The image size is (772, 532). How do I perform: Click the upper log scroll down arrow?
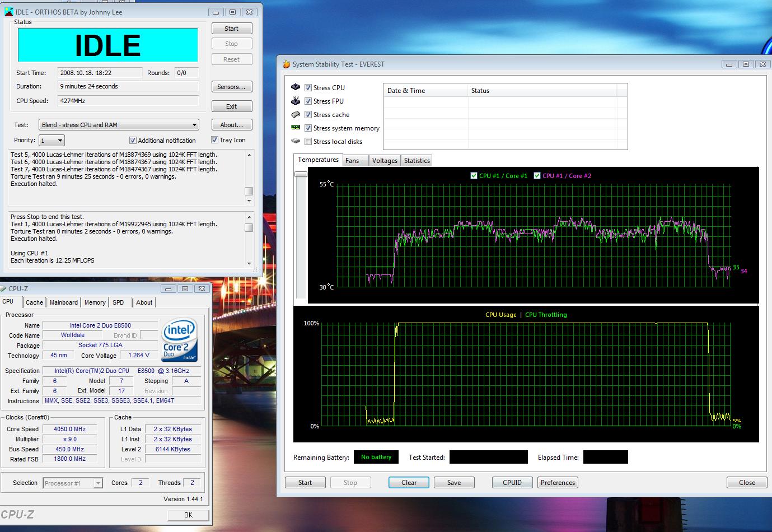tap(249, 200)
